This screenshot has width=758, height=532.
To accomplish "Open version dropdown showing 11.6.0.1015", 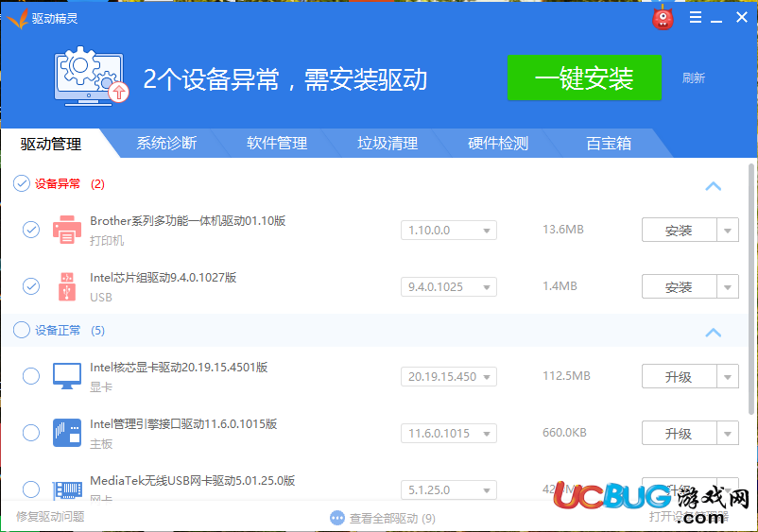I will [x=449, y=434].
